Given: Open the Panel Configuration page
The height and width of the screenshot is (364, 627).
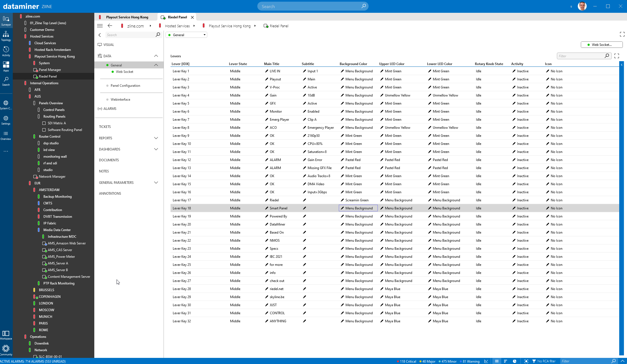Looking at the screenshot, I should (x=125, y=86).
